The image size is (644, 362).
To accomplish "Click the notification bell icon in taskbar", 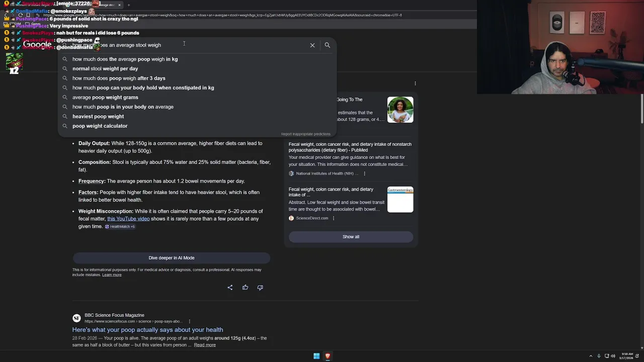I will coord(638,356).
